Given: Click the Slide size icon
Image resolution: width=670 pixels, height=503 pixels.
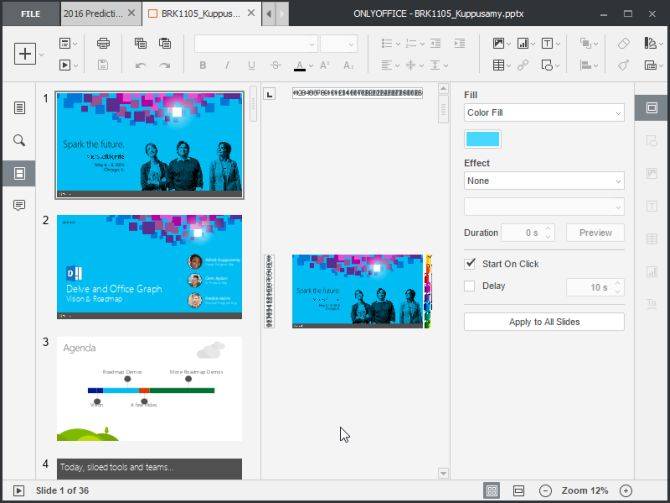Looking at the screenshot, I should tap(650, 65).
